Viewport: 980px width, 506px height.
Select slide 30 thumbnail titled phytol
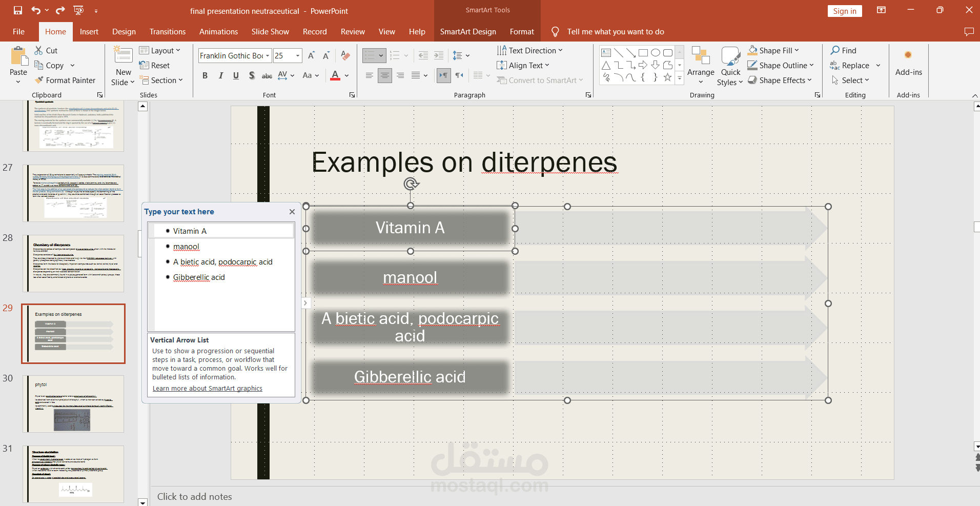tap(74, 404)
